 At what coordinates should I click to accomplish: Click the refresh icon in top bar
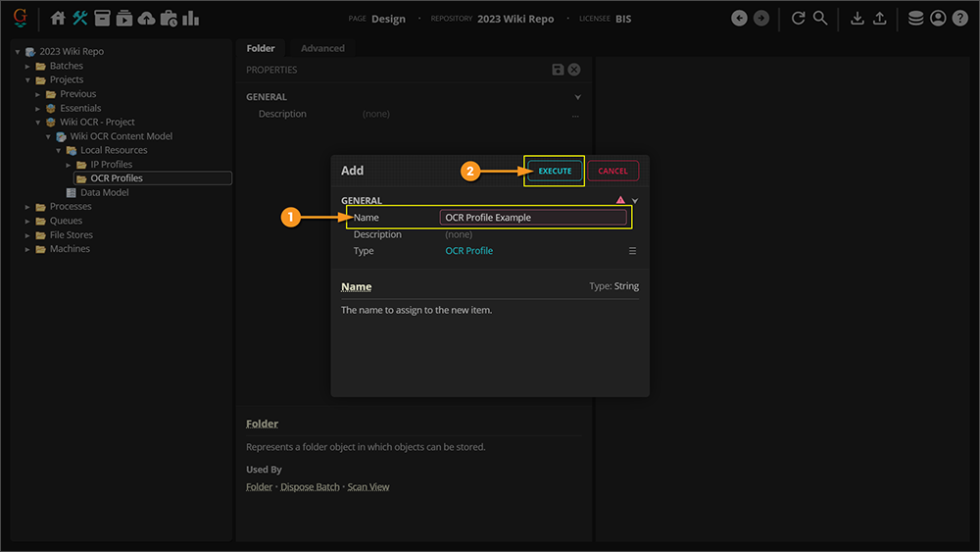pyautogui.click(x=798, y=18)
